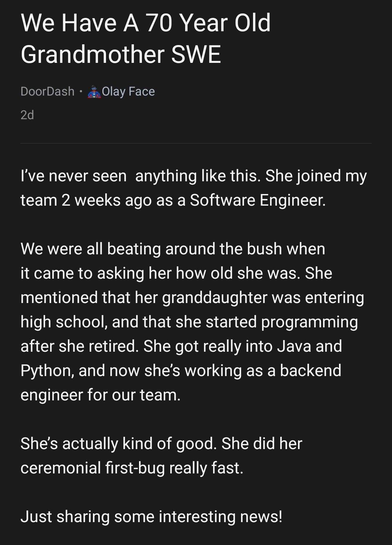Click the closing line 'Just sharing some interesting news!'
The width and height of the screenshot is (392, 545).
coord(151,517)
